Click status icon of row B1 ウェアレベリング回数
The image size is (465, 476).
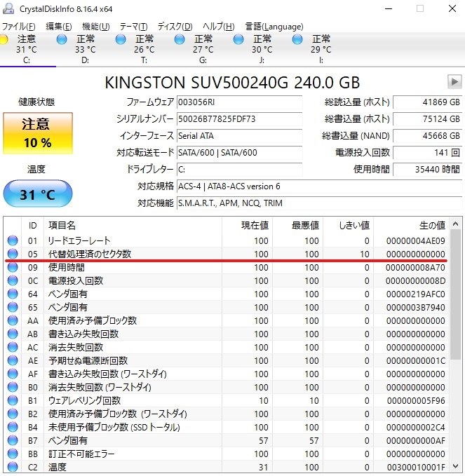[x=13, y=401]
